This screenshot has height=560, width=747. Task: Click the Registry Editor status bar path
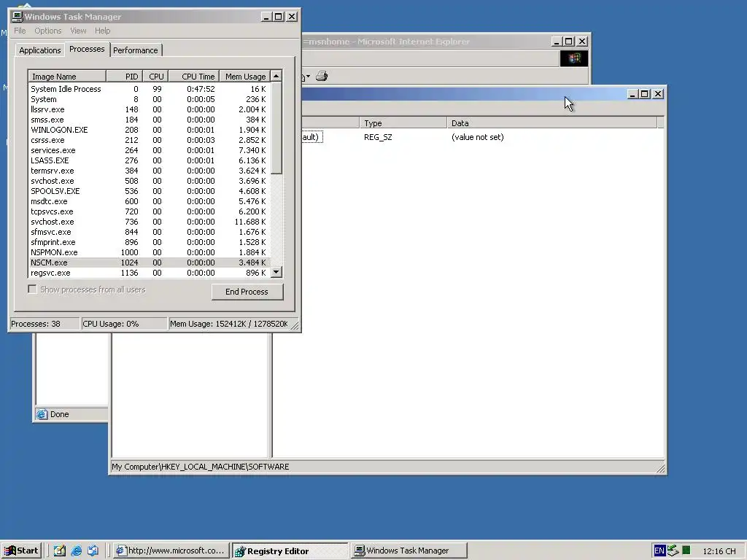click(200, 467)
